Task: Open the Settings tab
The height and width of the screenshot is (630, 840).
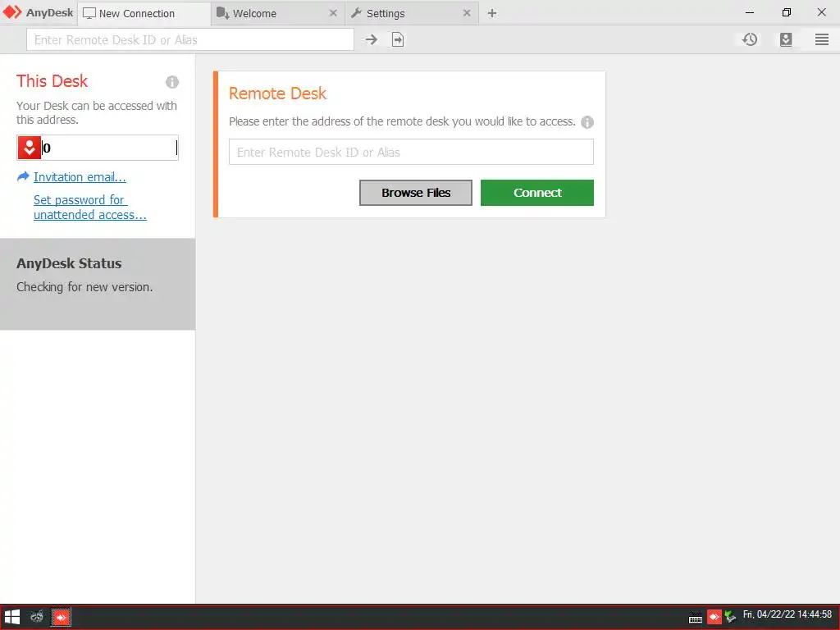Action: (412, 13)
